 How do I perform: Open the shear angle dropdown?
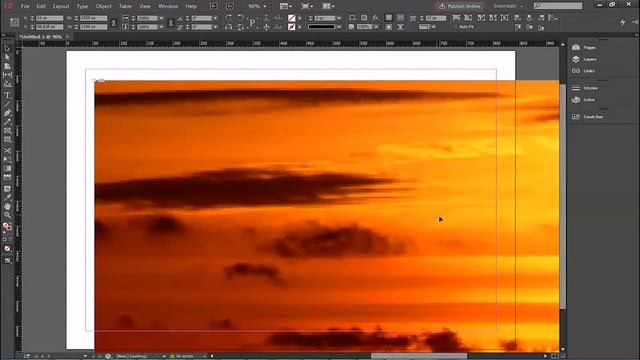click(x=215, y=27)
